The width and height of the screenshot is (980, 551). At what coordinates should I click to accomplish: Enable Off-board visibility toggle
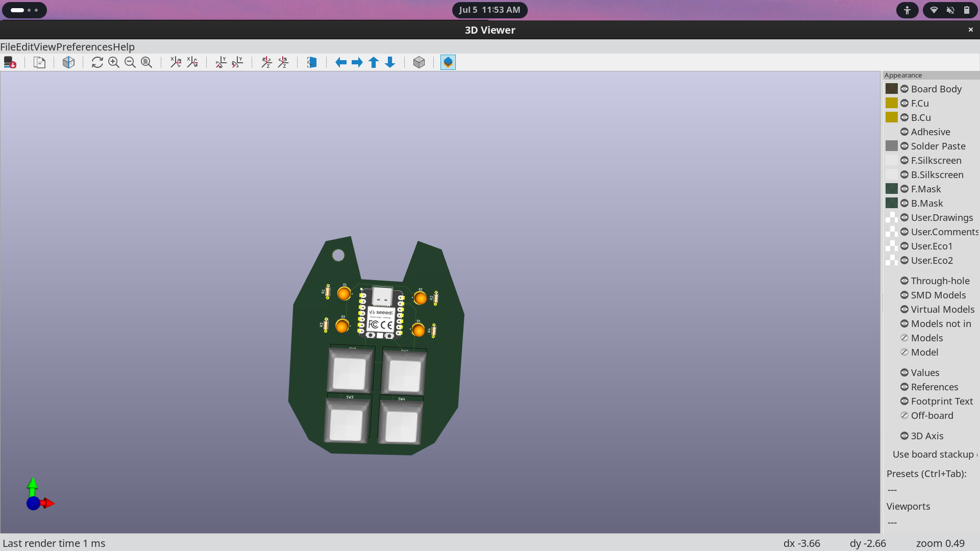click(x=904, y=415)
